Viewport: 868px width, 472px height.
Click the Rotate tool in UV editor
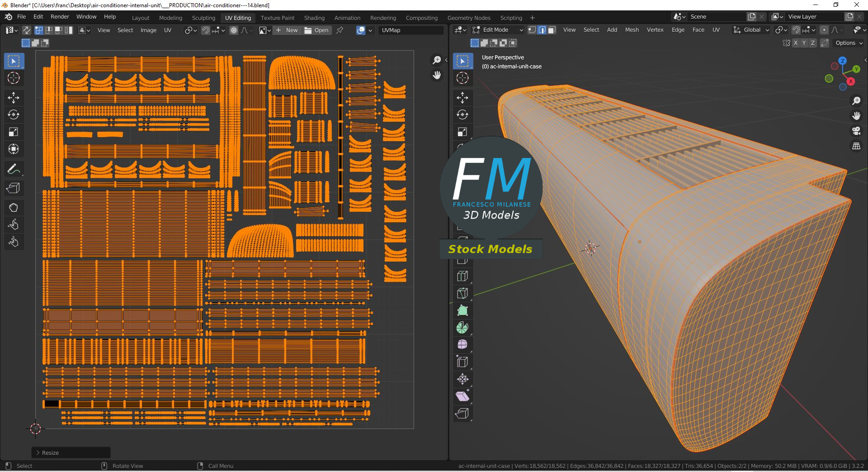(x=14, y=115)
